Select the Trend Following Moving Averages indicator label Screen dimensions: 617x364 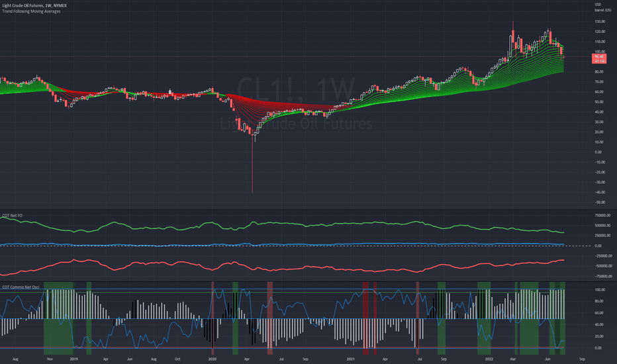[32, 11]
